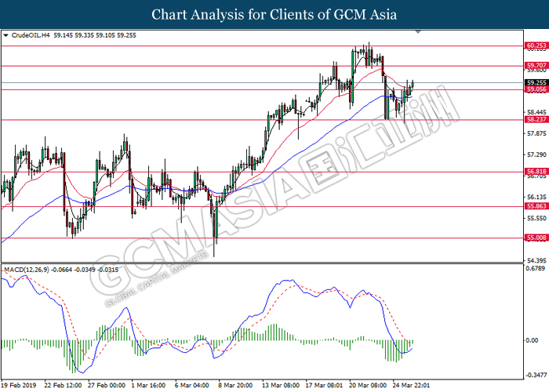Click the 55.550 axis price value
Image resolution: width=549 pixels, height=392 pixels.
tap(536, 219)
